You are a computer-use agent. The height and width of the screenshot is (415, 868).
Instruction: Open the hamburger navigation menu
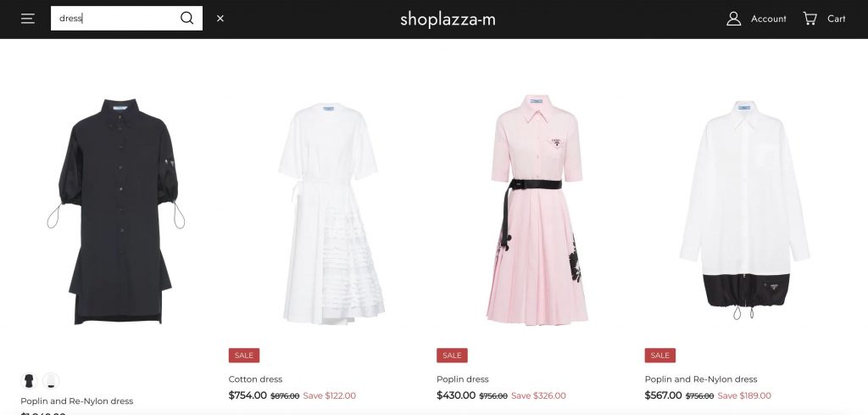tap(28, 19)
